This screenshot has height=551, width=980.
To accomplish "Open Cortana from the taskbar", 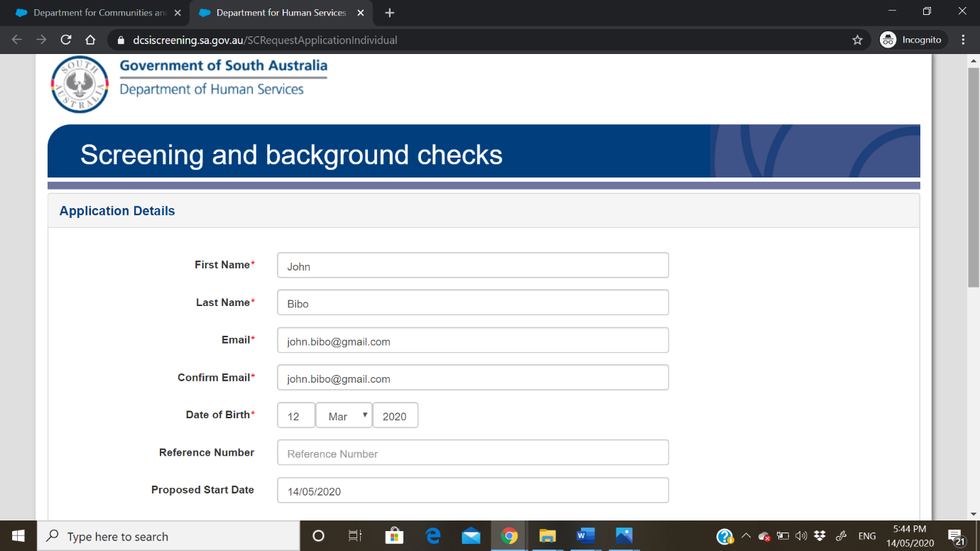I will tap(318, 536).
